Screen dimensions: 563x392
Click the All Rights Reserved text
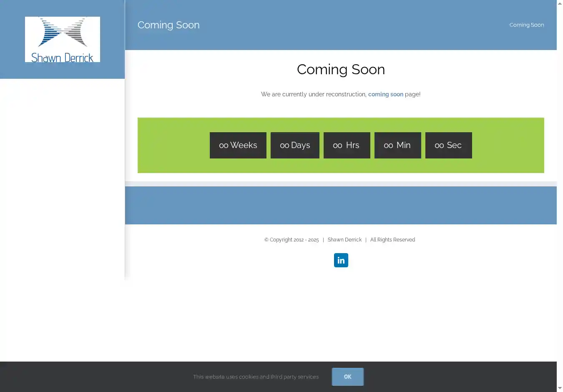click(x=392, y=240)
